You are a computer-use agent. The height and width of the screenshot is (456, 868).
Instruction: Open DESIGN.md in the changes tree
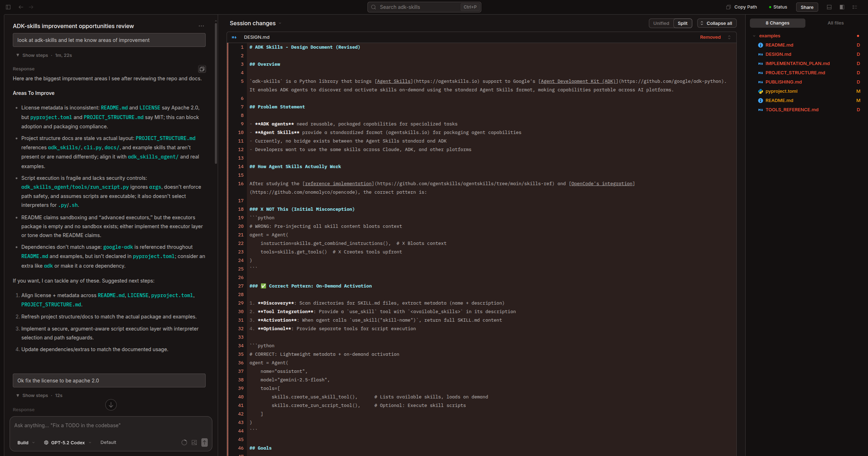point(778,54)
